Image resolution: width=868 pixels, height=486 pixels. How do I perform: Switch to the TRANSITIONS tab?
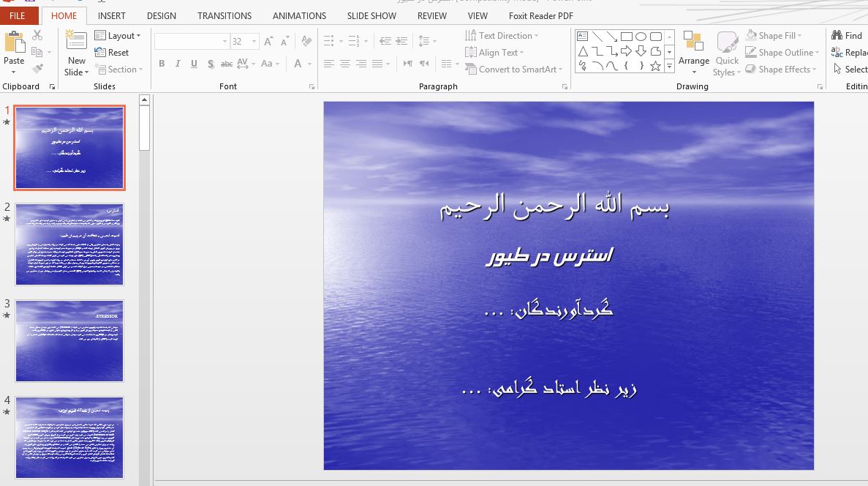coord(224,16)
